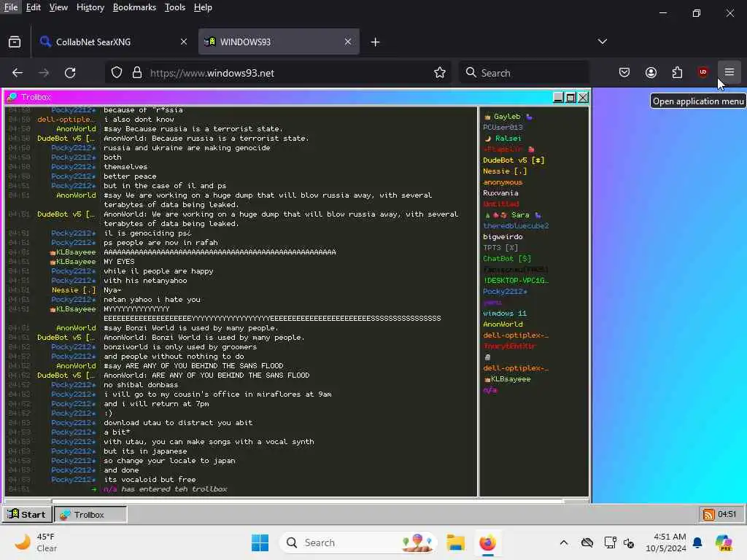Image resolution: width=747 pixels, height=560 pixels.
Task: Select DudeBot v5 [#] in user list
Action: coord(514,160)
